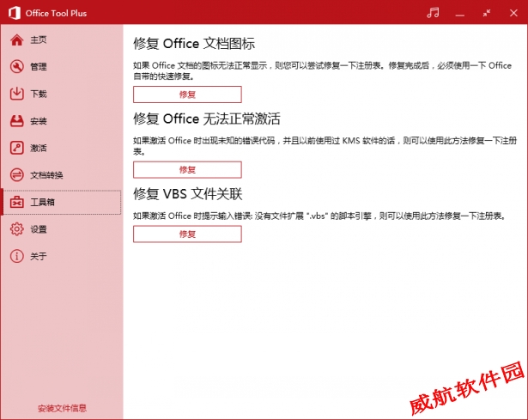Select the toolbox icon for 工具箱

pyautogui.click(x=16, y=203)
